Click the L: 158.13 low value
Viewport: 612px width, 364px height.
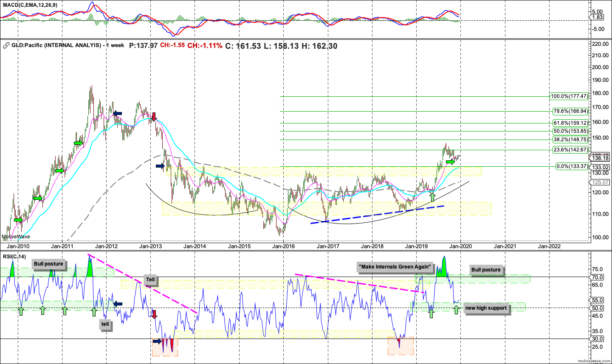click(281, 46)
